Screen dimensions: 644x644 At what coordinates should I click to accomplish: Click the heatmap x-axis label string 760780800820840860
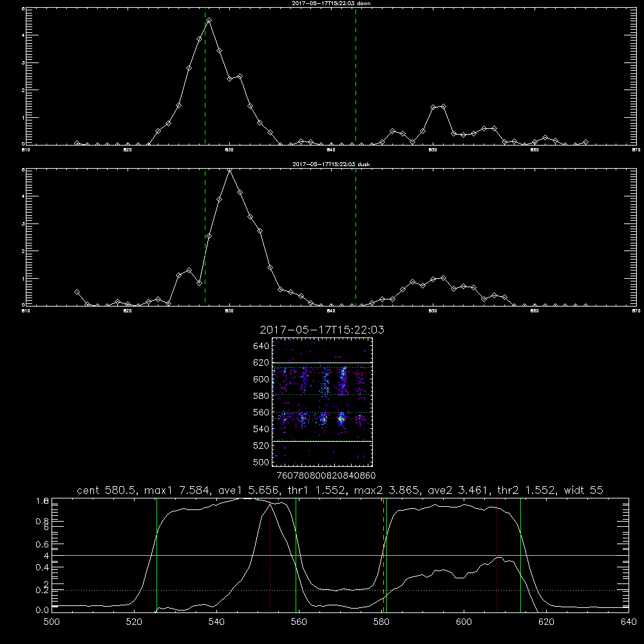pyautogui.click(x=326, y=475)
